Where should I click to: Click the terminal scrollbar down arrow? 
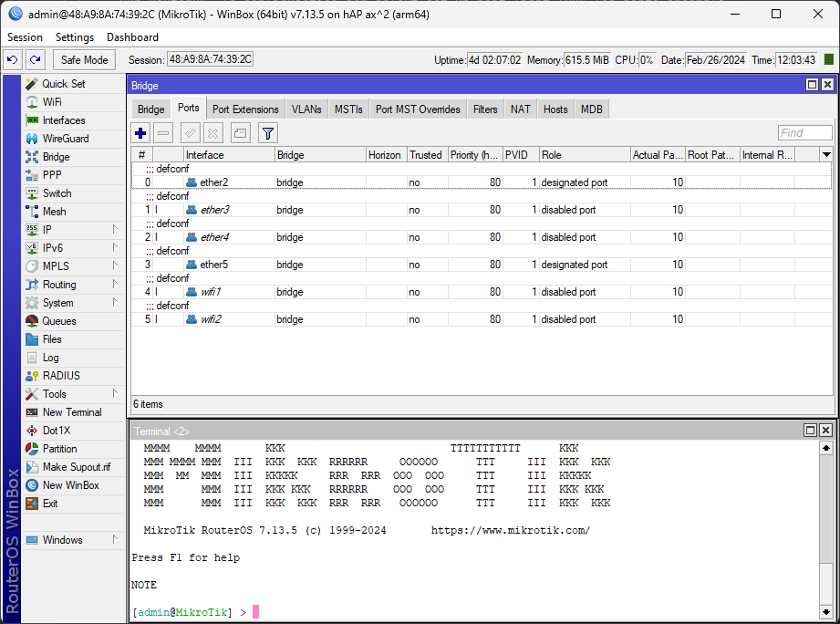point(826,611)
